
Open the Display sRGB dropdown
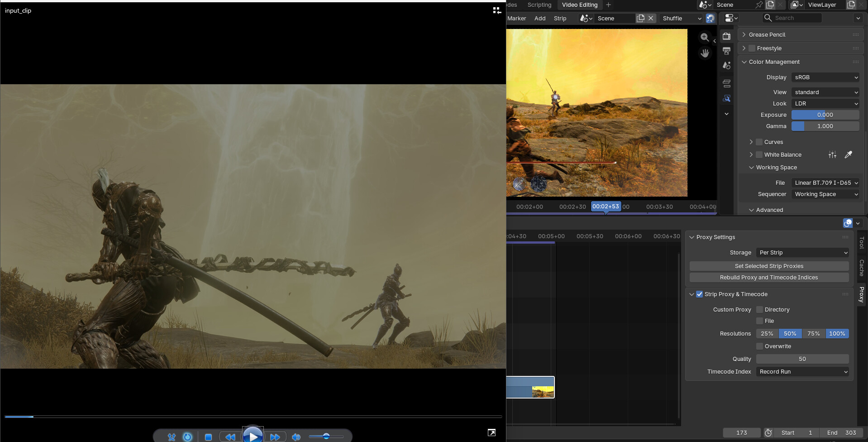coord(825,77)
